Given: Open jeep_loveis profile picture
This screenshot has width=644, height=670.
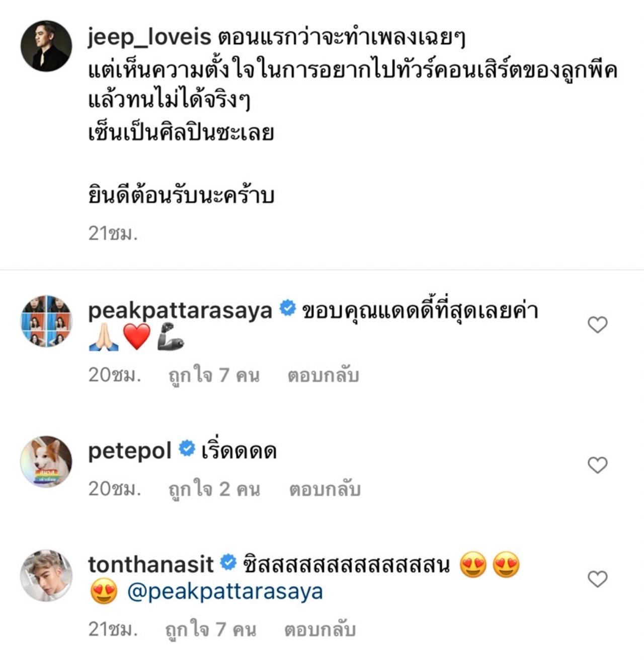Looking at the screenshot, I should [46, 46].
